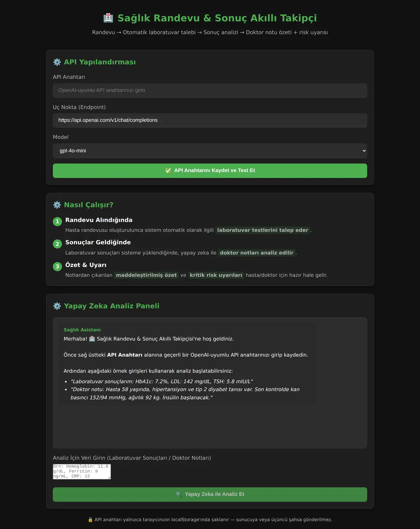420x529 pixels.
Task: Click the lock icon in footer note
Action: 90,520
